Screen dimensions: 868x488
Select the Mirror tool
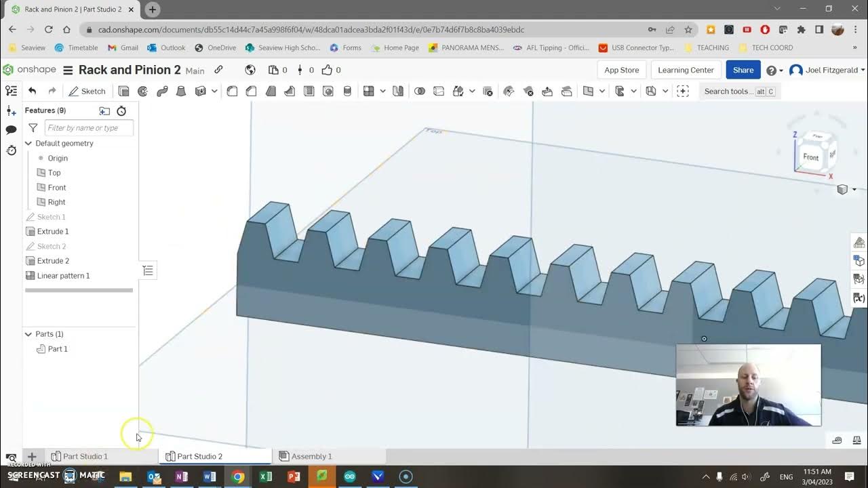click(x=398, y=91)
